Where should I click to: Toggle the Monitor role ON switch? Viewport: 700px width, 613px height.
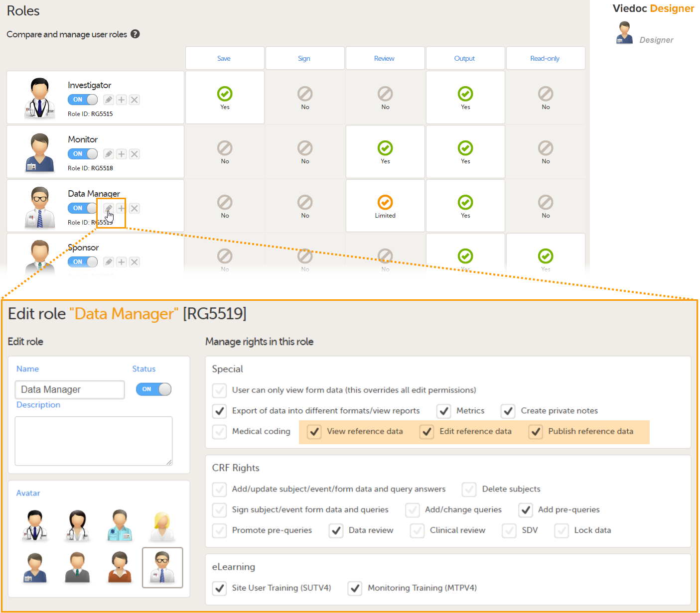[82, 154]
